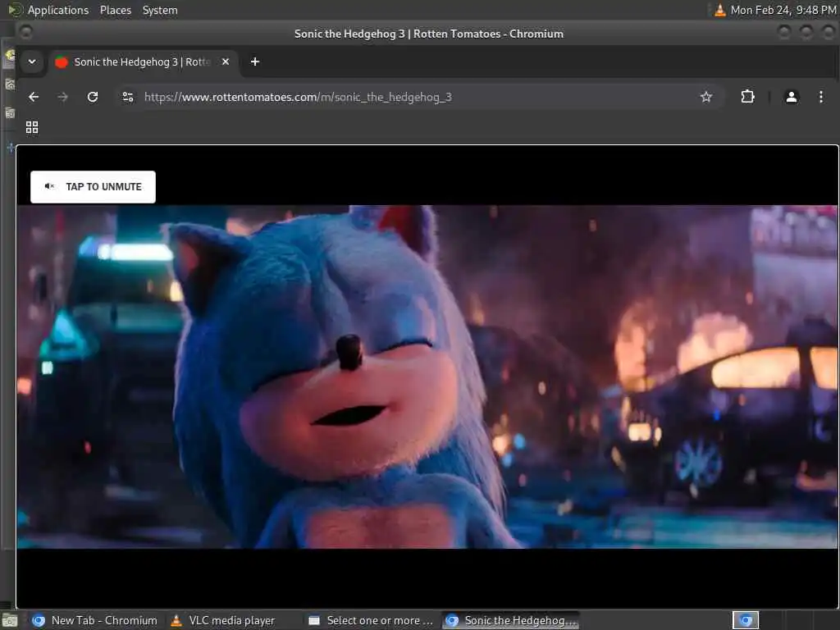Reload the Rotten Tomatoes page
This screenshot has width=840, height=630.
93,97
